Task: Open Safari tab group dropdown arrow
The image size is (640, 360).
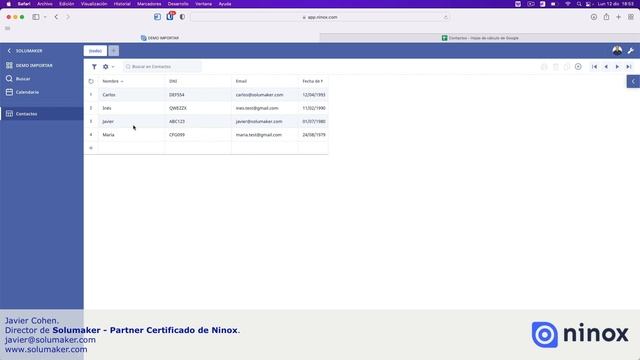Action: click(45, 17)
